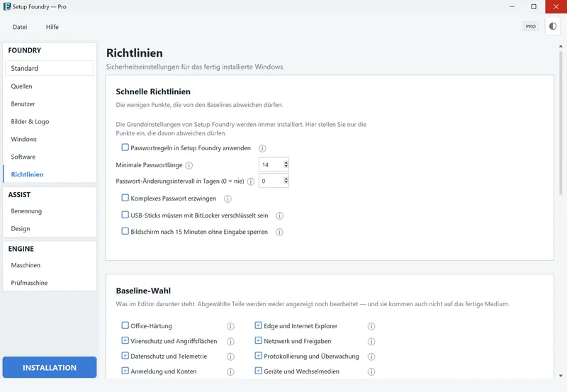
Task: Show info for Datenschutz und Telemetrie
Action: tap(230, 357)
